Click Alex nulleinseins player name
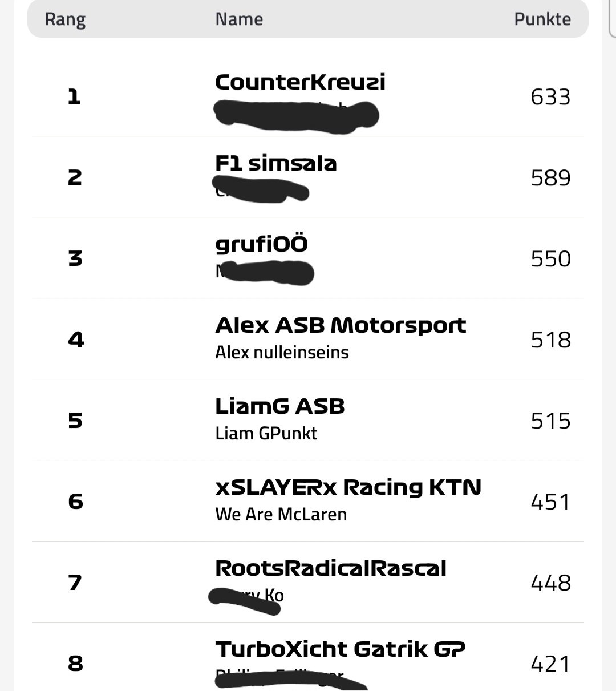 [282, 352]
